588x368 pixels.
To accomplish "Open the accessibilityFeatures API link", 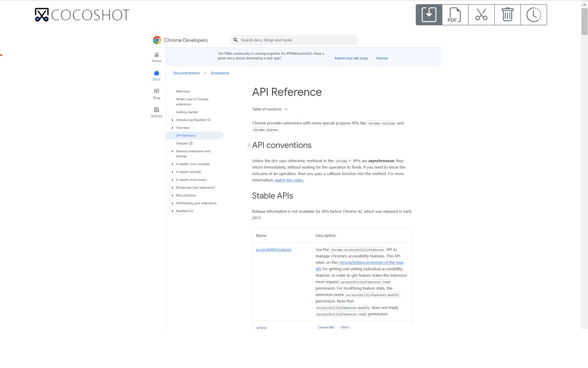I will point(274,250).
